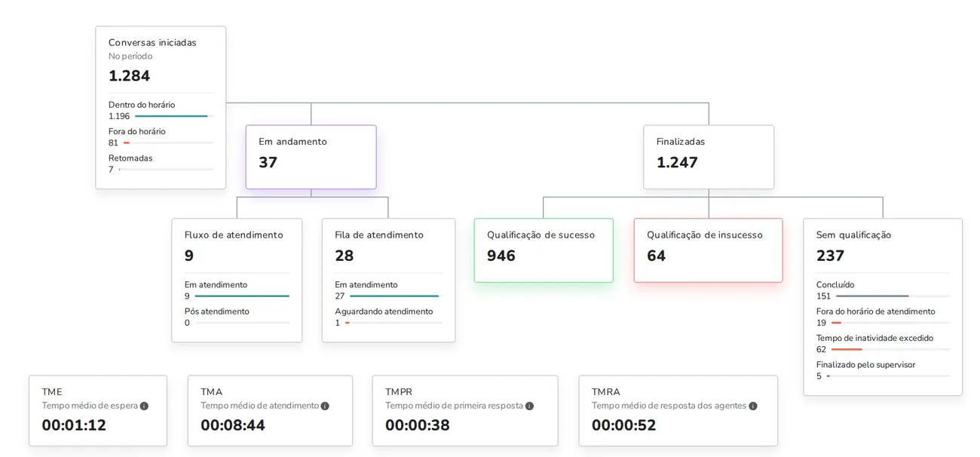Click the "1.196" value under Dentro do horário
Screen dimensions: 980x457
point(119,116)
